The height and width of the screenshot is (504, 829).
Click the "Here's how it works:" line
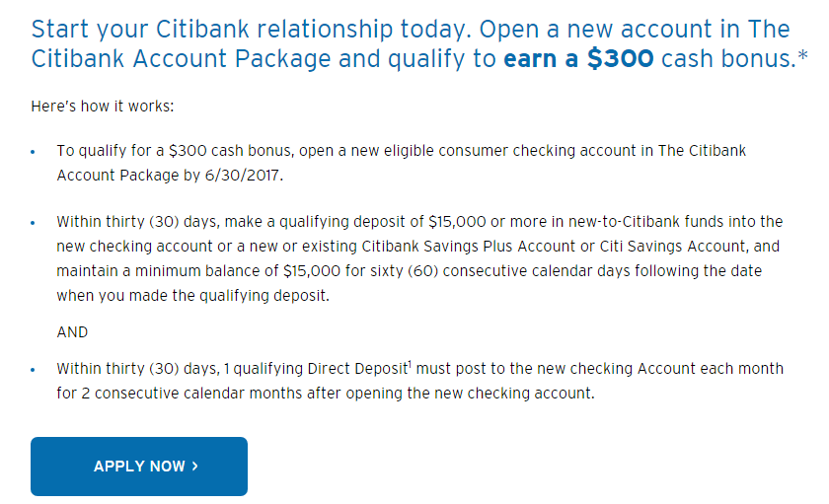tap(102, 107)
